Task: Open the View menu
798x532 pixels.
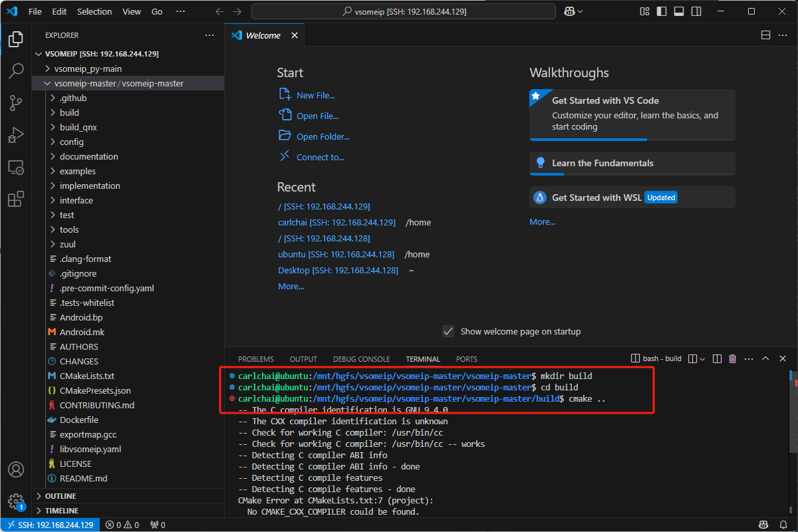Action: (132, 11)
